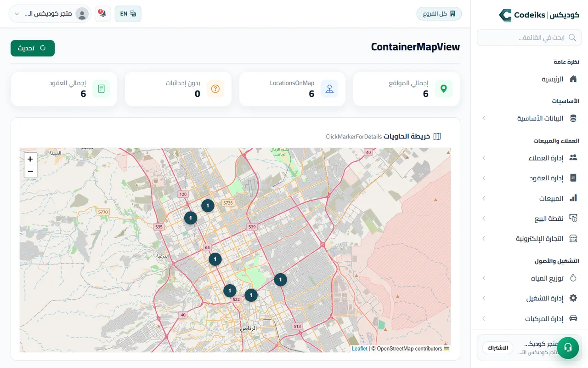Screen dimensions: 588x368
Task: Click the map marker beside route 5735
Action: coord(208,206)
